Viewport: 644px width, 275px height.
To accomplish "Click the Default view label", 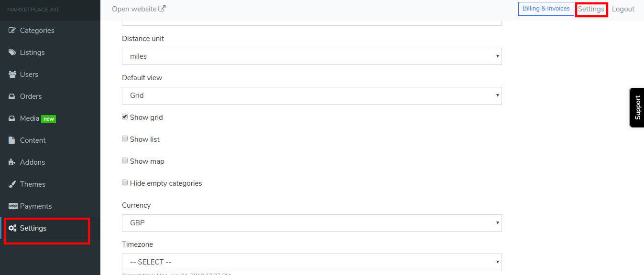I will point(142,78).
